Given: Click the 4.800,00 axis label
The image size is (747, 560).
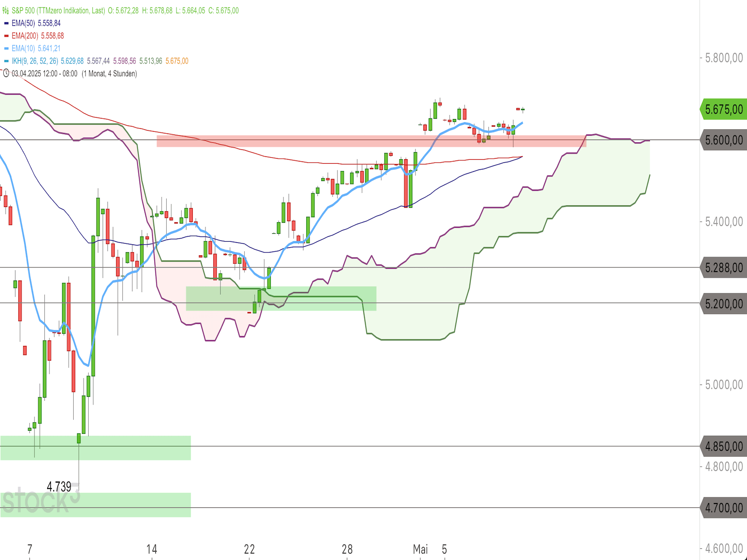Looking at the screenshot, I should pos(724,466).
